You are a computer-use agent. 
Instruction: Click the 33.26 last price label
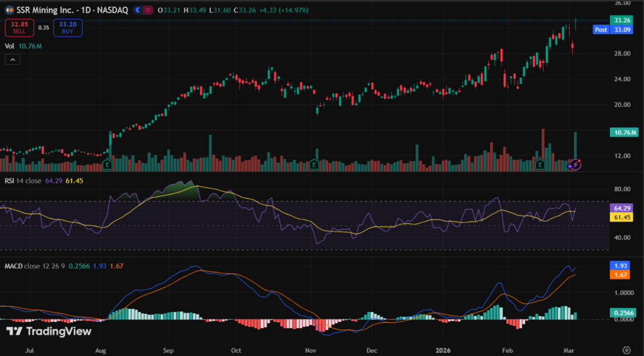[623, 19]
